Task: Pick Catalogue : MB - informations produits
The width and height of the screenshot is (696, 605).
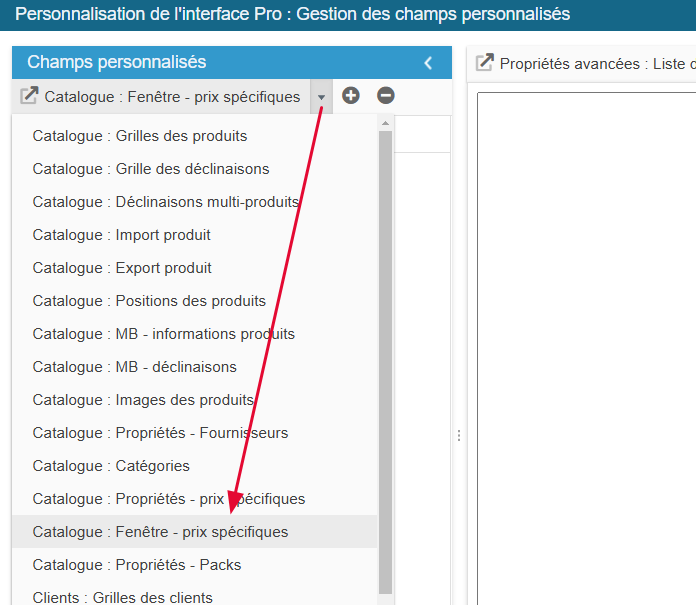Action: coord(164,334)
